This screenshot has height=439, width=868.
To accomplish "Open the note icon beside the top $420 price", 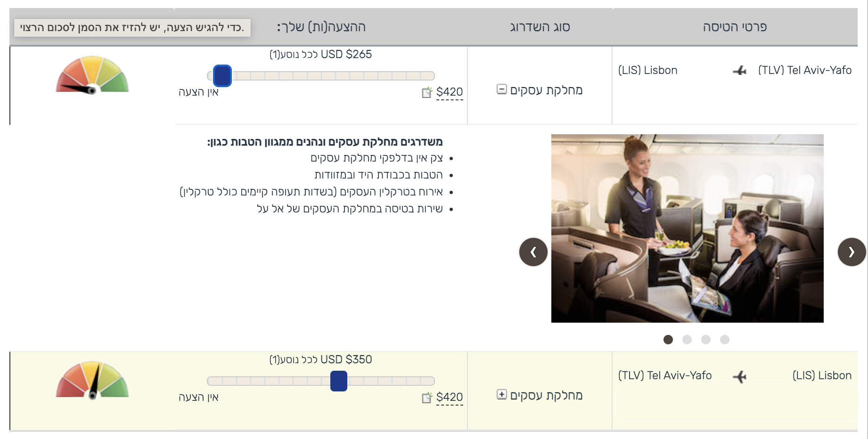I will pos(427,93).
